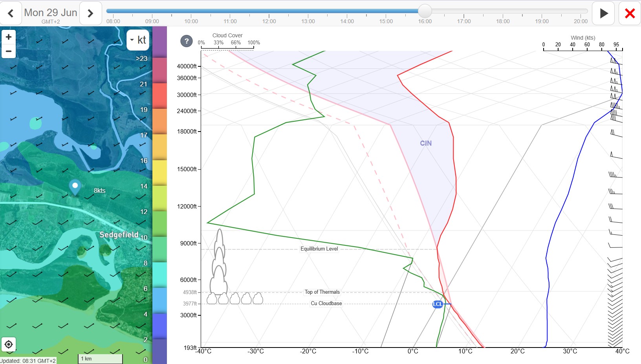Screen dimensions: 641x364
Task: Click the cumulus cloud icons at cloudbase
Action: coord(235,298)
